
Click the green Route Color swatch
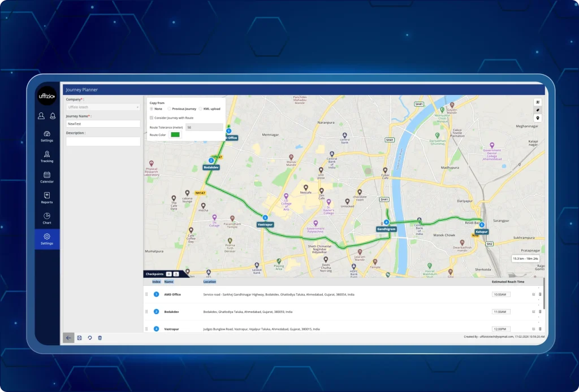[x=175, y=134]
